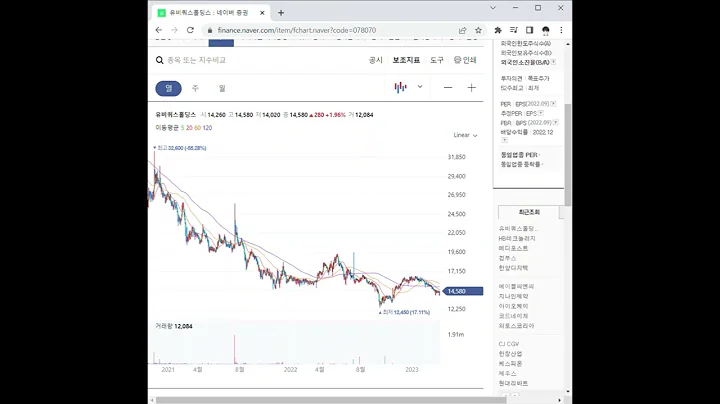Select the 최근조회 tab

529,212
